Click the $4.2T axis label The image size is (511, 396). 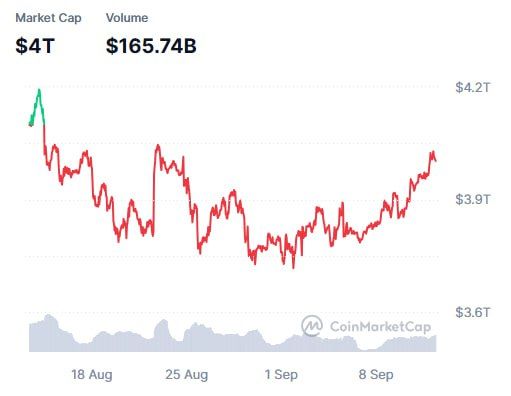pyautogui.click(x=473, y=87)
